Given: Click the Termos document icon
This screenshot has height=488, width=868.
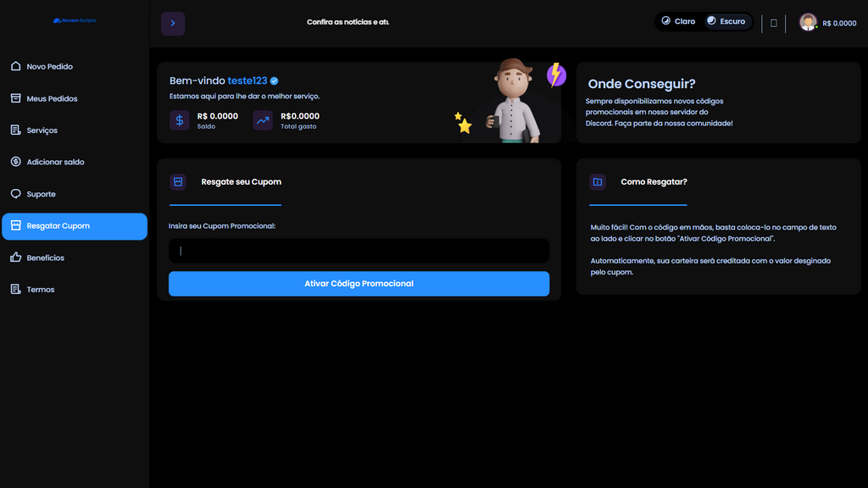Looking at the screenshot, I should tap(15, 290).
